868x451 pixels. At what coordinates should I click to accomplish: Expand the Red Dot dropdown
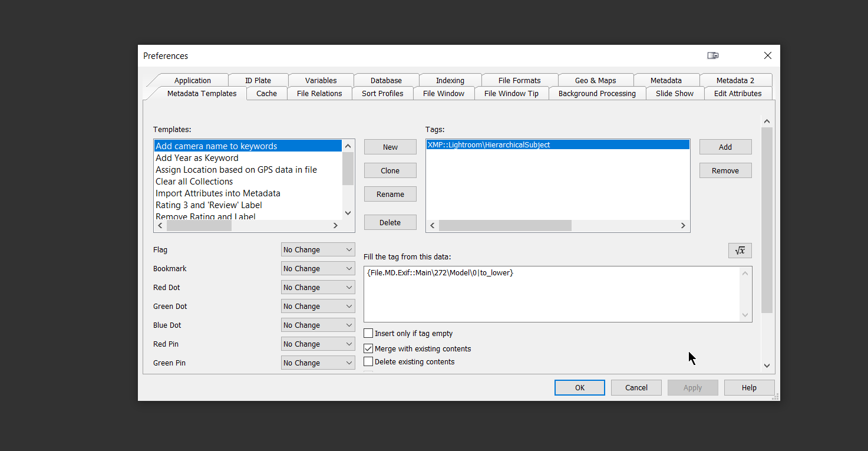[x=318, y=287]
